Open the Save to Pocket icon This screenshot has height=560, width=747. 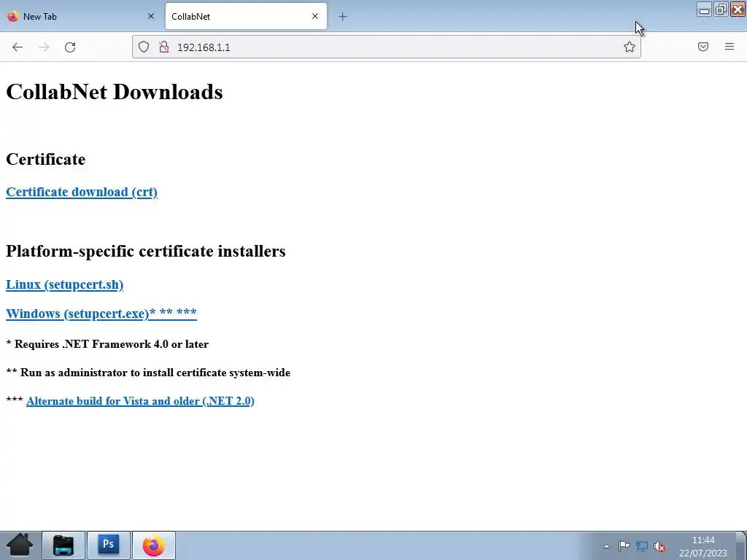click(x=703, y=47)
